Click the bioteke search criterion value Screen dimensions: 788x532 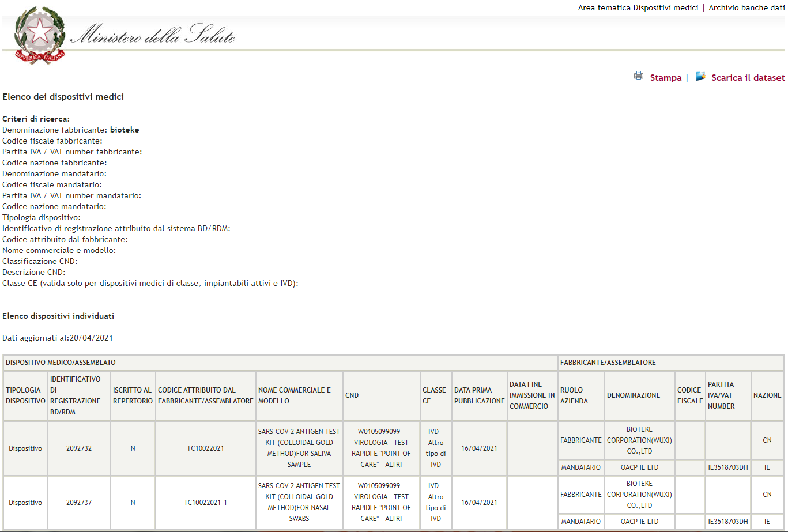point(125,130)
